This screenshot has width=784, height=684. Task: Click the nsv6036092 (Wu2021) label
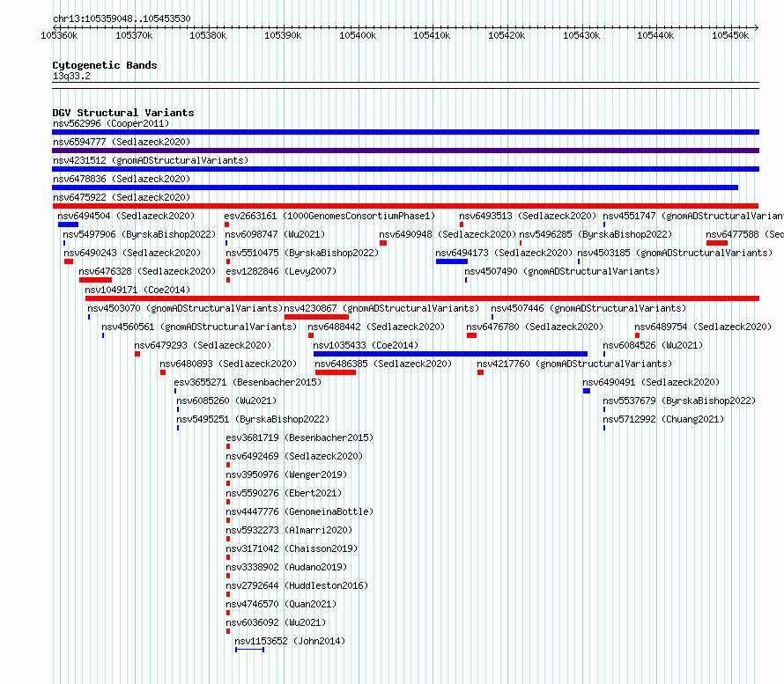[276, 622]
